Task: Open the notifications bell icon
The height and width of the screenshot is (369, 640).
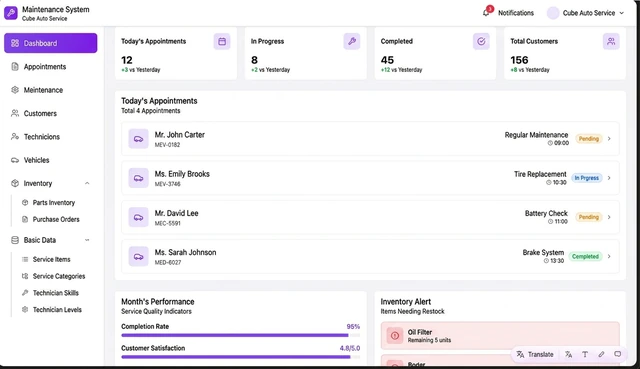Action: point(486,13)
